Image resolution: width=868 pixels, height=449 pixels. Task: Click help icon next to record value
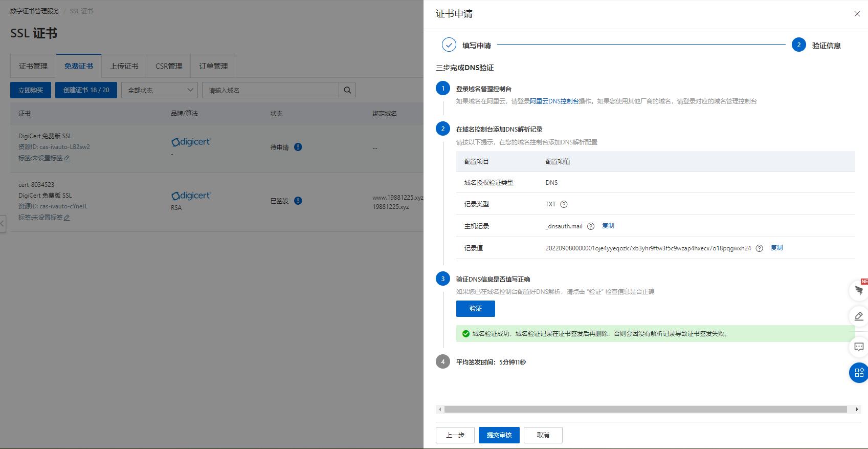[760, 248]
